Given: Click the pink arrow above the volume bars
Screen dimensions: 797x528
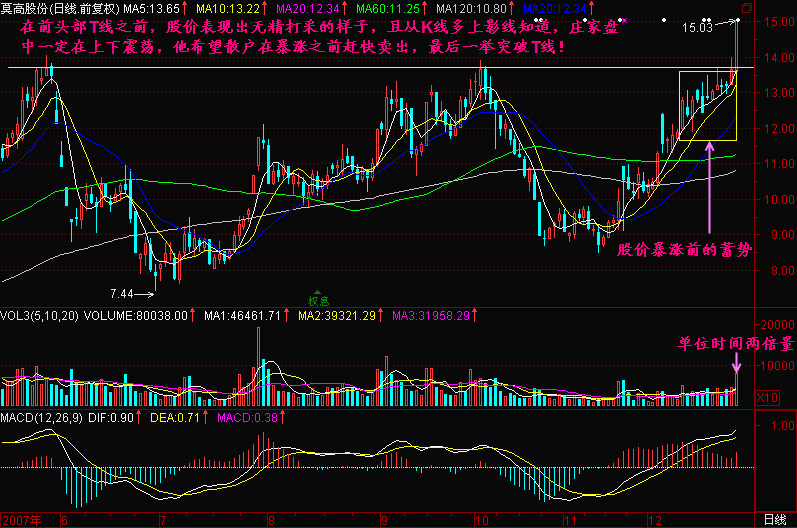Looking at the screenshot, I should pos(736,370).
